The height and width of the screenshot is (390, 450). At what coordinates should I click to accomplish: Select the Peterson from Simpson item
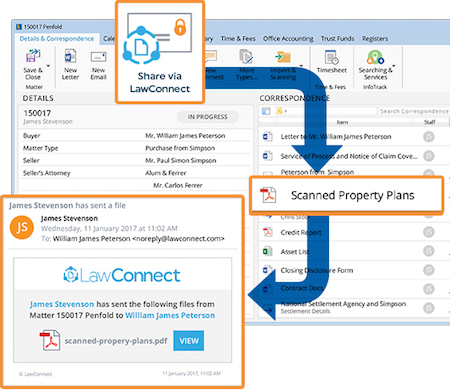pos(317,172)
